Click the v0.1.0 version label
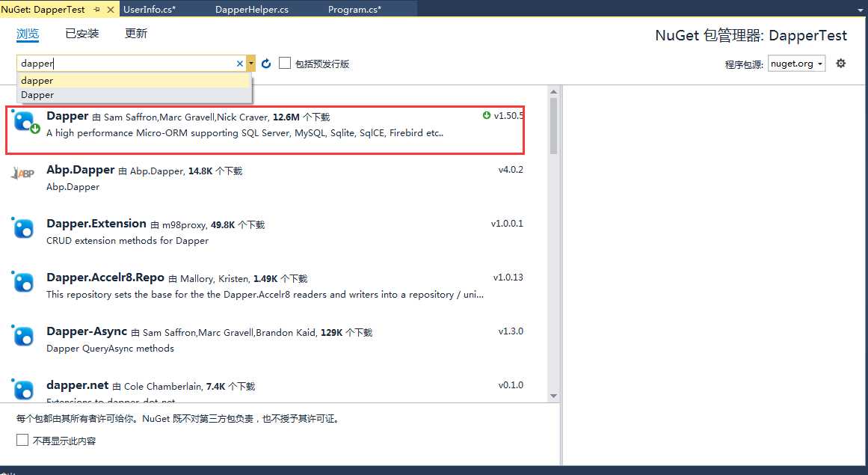Viewport: 868px width, 475px height. pyautogui.click(x=511, y=384)
